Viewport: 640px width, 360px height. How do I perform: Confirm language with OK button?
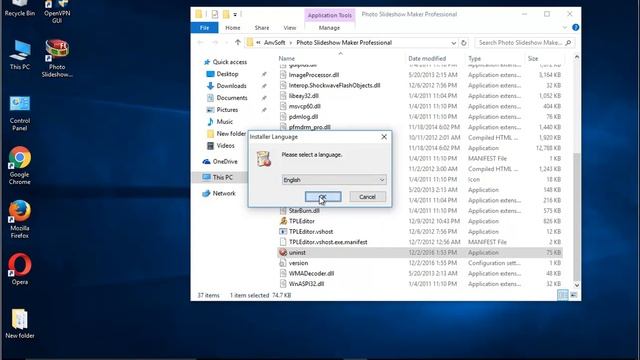coord(323,197)
